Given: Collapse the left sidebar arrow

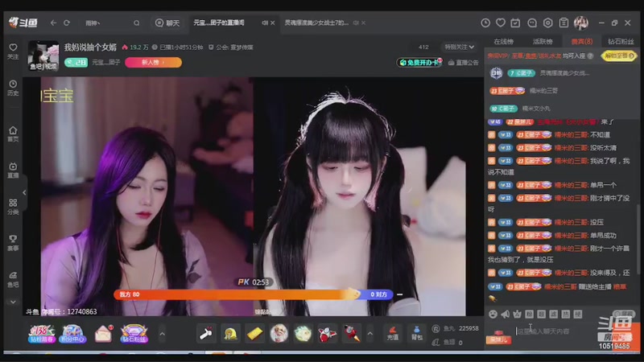Looking at the screenshot, I should pos(24,192).
